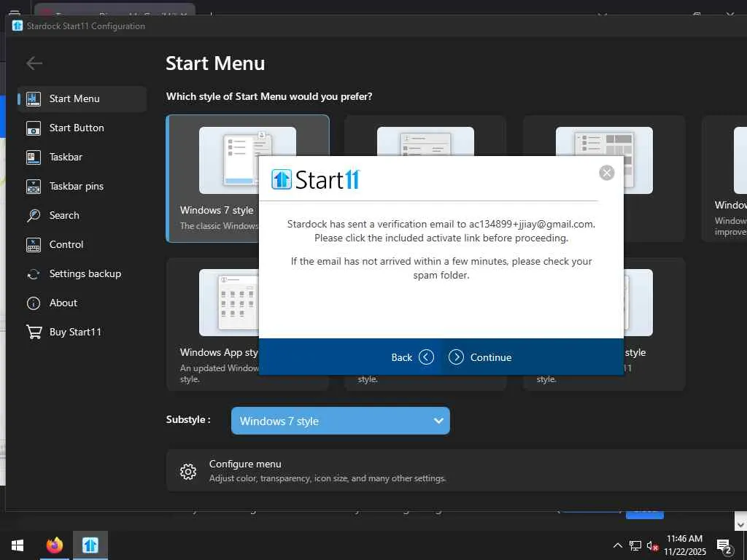Image resolution: width=747 pixels, height=560 pixels.
Task: Go to the Taskbar settings section
Action: (x=82, y=157)
